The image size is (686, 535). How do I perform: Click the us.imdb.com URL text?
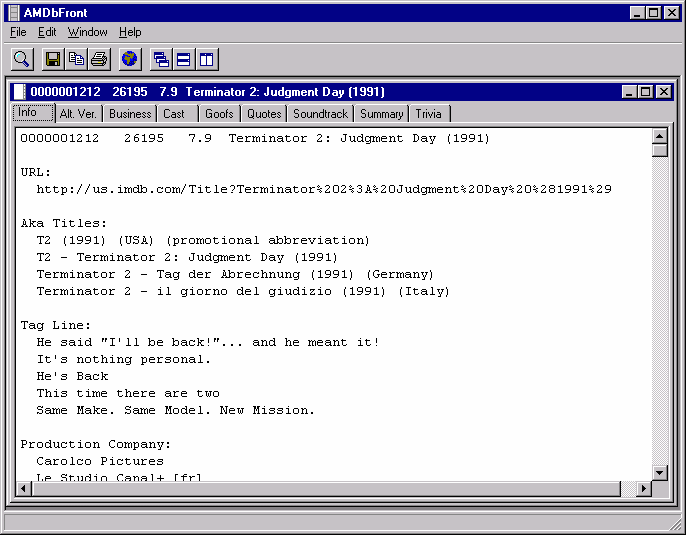click(x=324, y=189)
